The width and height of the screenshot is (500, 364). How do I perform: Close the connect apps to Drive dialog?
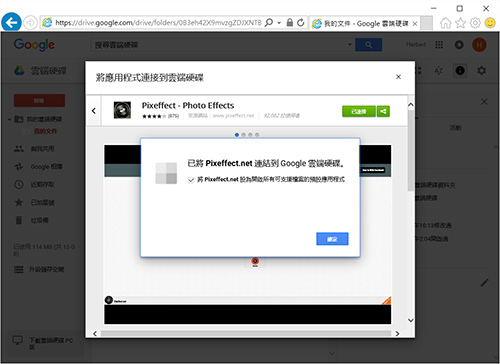(398, 77)
